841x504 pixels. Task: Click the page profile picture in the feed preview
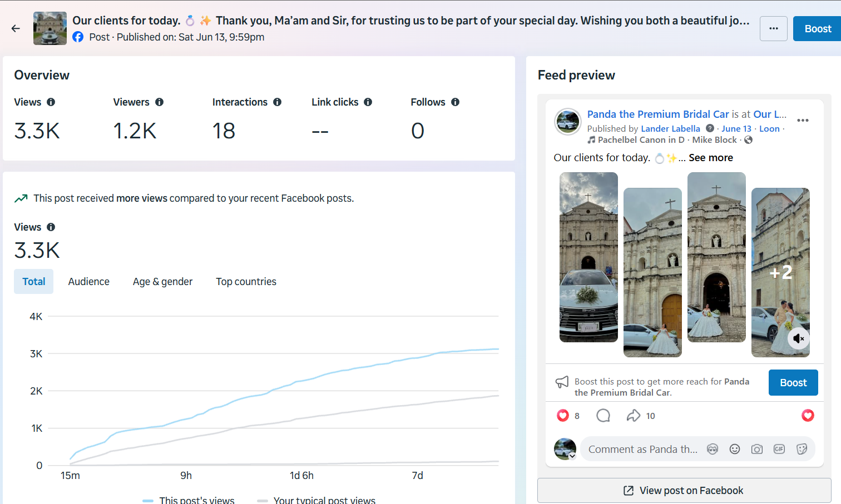[568, 122]
